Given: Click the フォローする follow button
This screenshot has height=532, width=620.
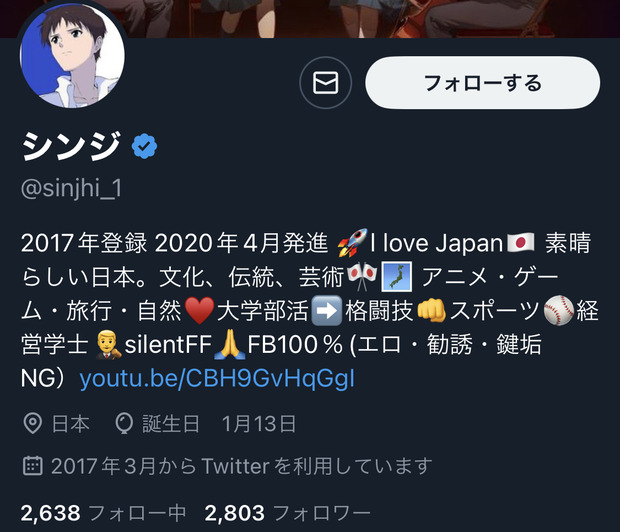Looking at the screenshot, I should coord(482,83).
